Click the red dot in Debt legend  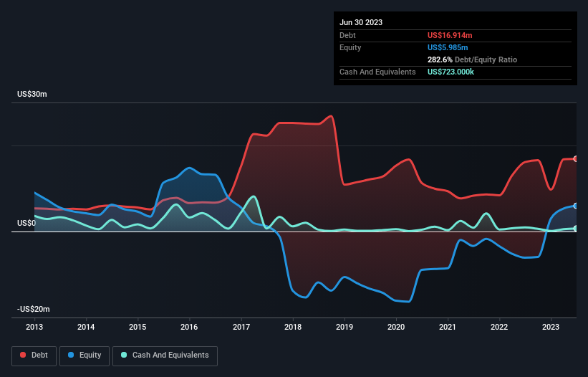tap(23, 355)
